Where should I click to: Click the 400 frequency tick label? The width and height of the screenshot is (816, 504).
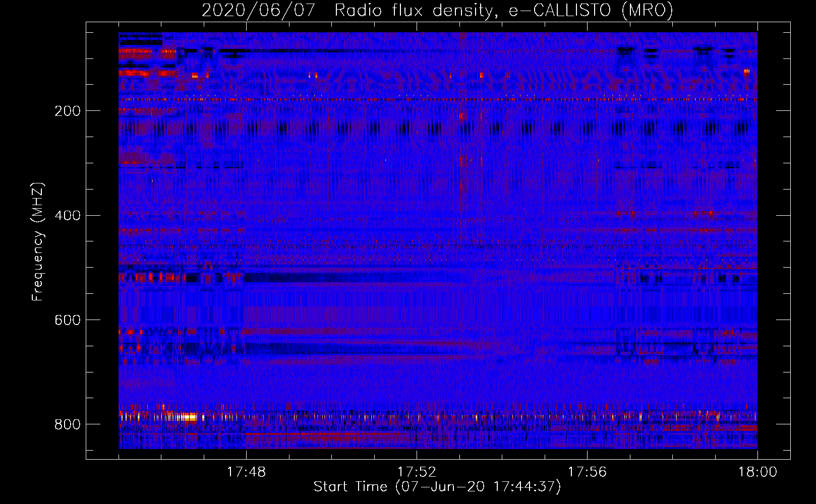(68, 216)
